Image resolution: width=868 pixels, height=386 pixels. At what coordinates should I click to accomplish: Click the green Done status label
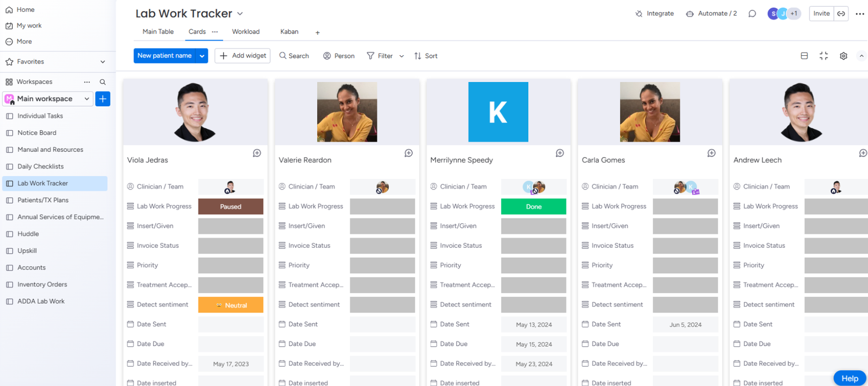533,207
